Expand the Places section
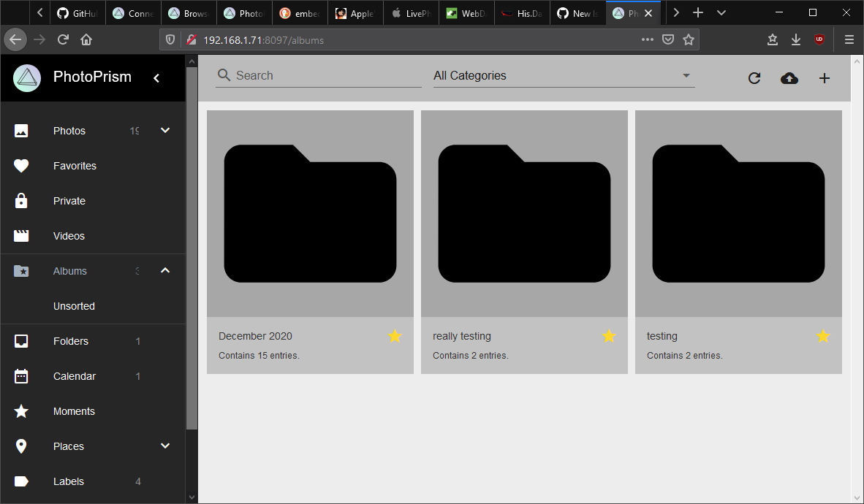The height and width of the screenshot is (504, 864). tap(165, 446)
